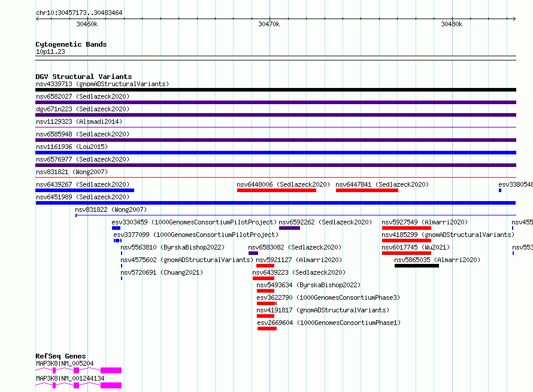Click nsv1129323 Alsmadi2014 variant label
This screenshot has height=392, width=533.
coord(79,121)
